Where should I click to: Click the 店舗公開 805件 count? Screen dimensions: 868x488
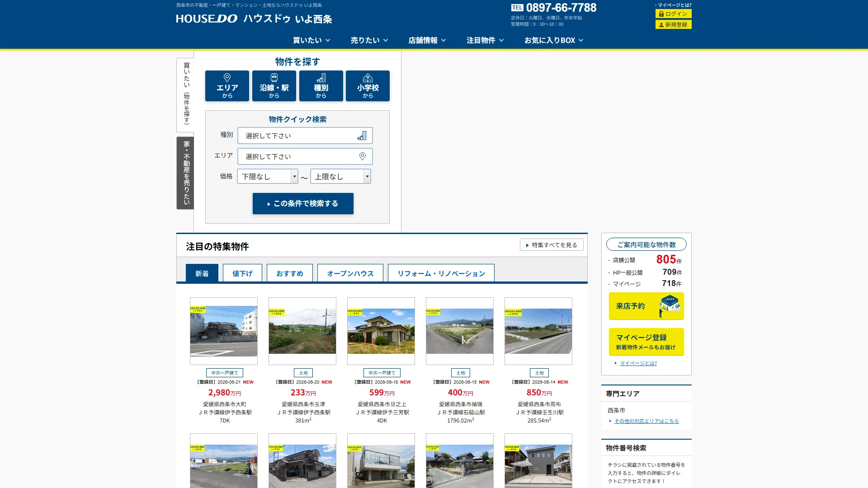pos(669,259)
